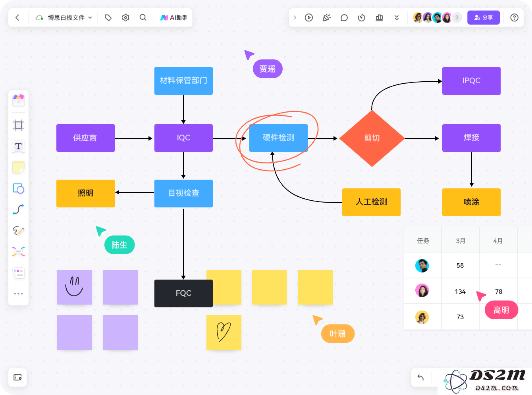
Task: Click the 贾瑶 collaborator cursor label
Action: 268,69
